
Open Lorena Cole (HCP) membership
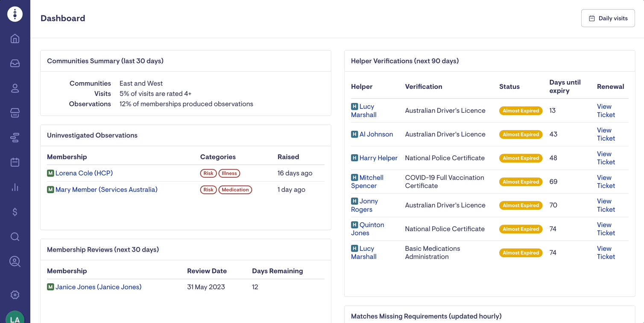[x=84, y=173]
